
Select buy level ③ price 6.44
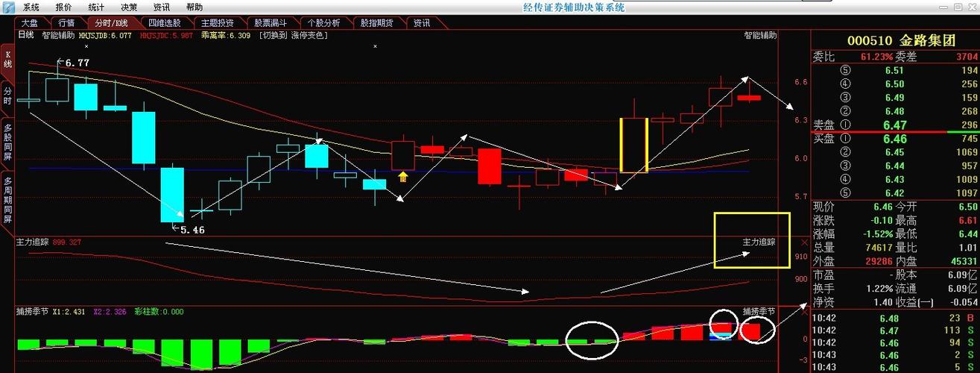pos(894,166)
